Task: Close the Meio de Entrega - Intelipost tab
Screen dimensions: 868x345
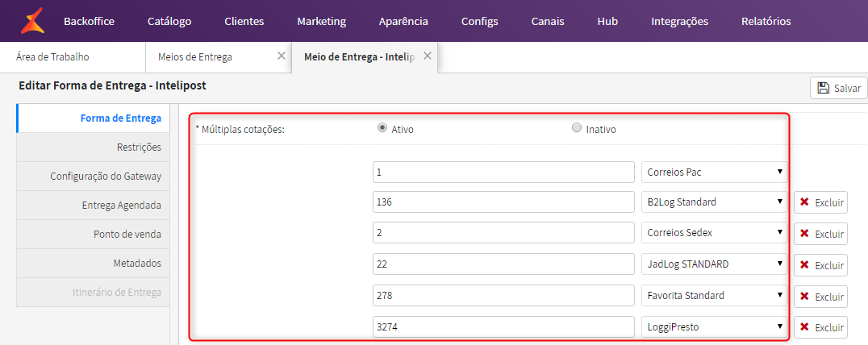Action: 427,56
